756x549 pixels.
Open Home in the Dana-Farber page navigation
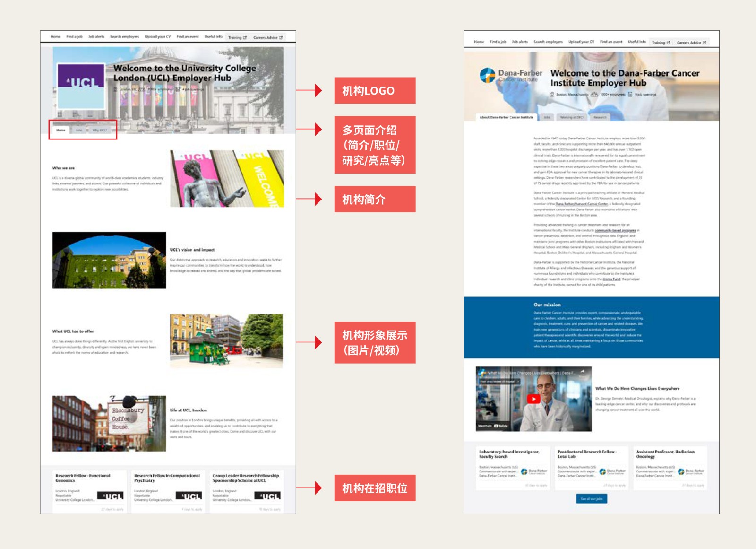[x=479, y=42]
